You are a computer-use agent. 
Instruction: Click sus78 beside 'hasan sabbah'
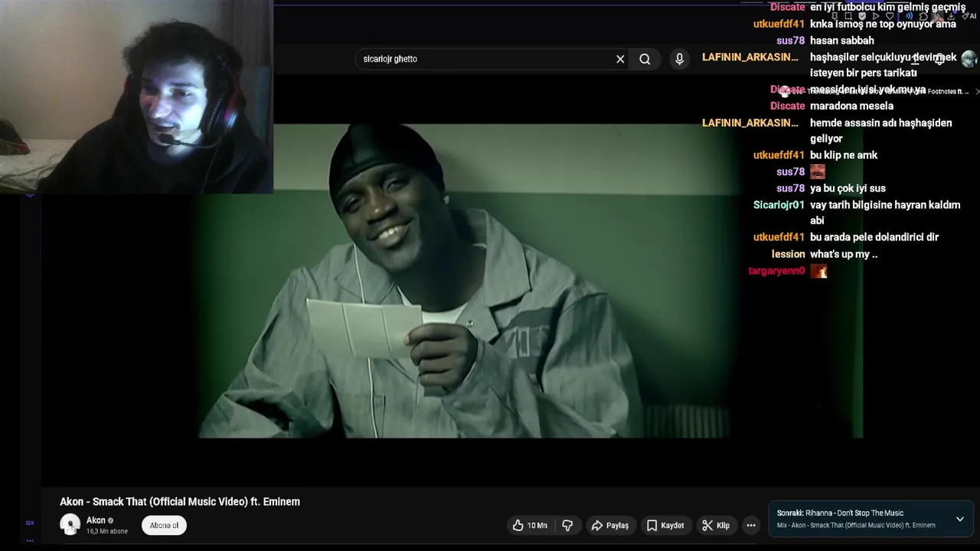(790, 41)
